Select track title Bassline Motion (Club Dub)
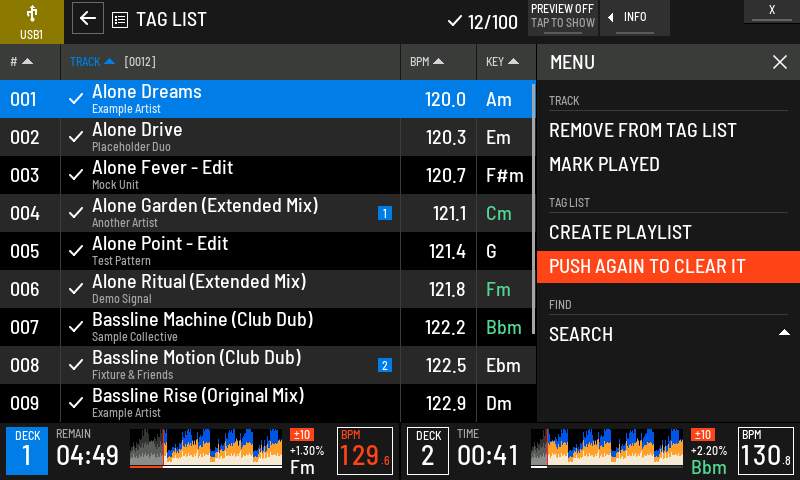This screenshot has height=480, width=800. pyautogui.click(x=197, y=358)
